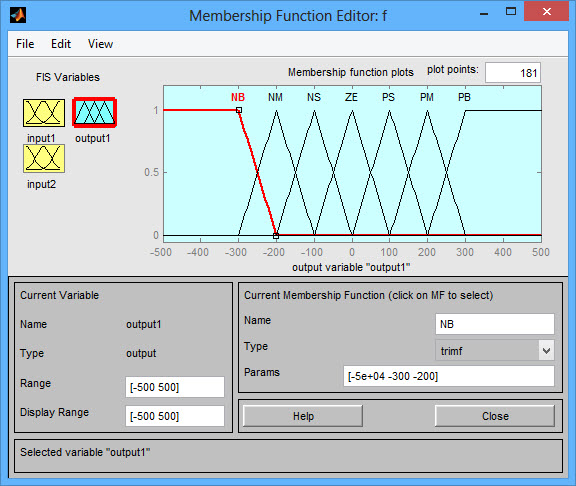Image resolution: width=576 pixels, height=486 pixels.
Task: Select the ZE membership function label
Action: pos(351,97)
